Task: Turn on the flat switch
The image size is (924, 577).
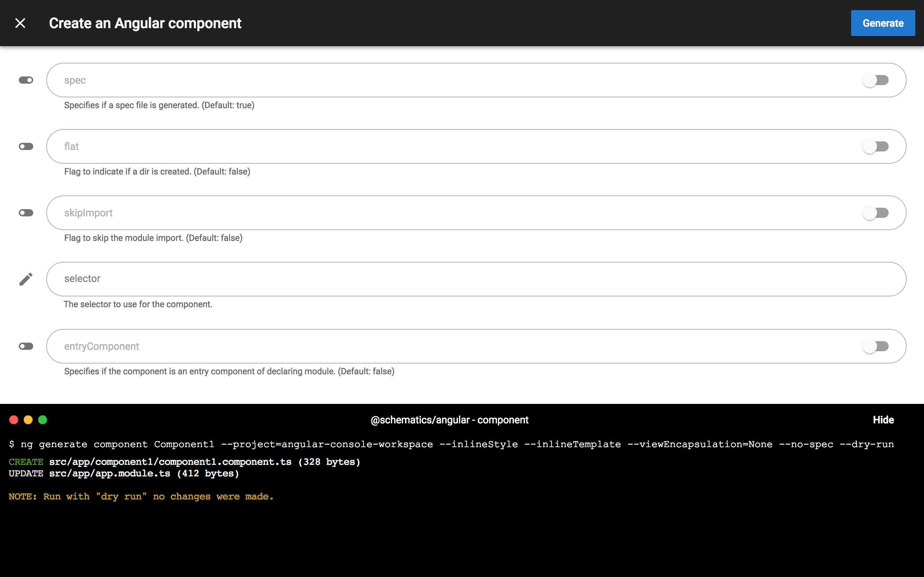Action: [876, 146]
